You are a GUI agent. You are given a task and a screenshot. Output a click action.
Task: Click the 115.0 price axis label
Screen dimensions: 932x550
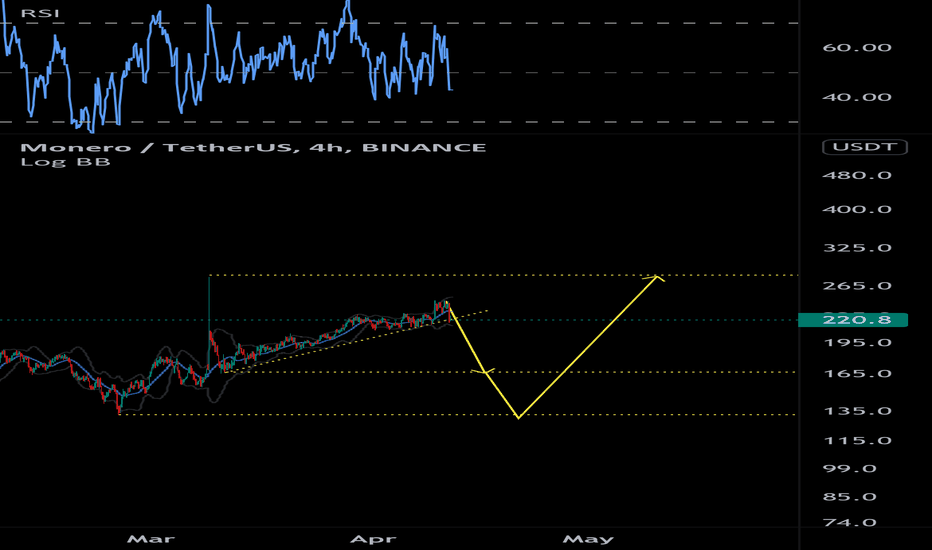(857, 441)
